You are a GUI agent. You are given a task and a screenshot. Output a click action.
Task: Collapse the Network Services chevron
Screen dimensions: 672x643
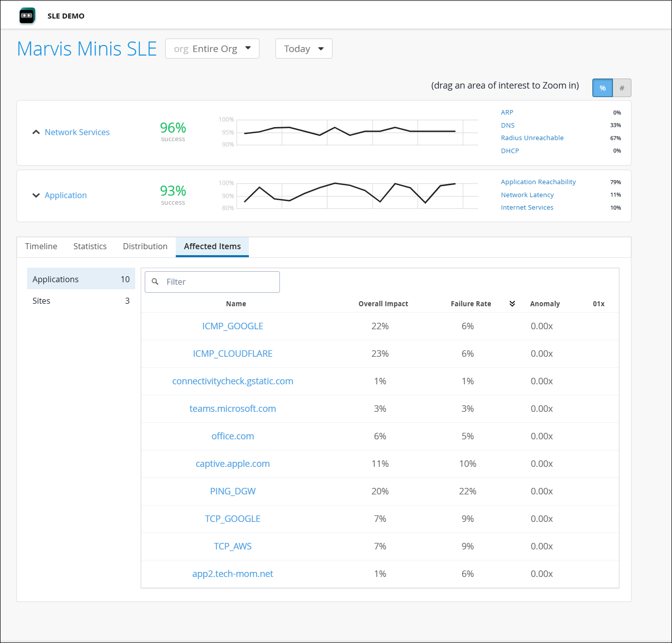tap(36, 132)
